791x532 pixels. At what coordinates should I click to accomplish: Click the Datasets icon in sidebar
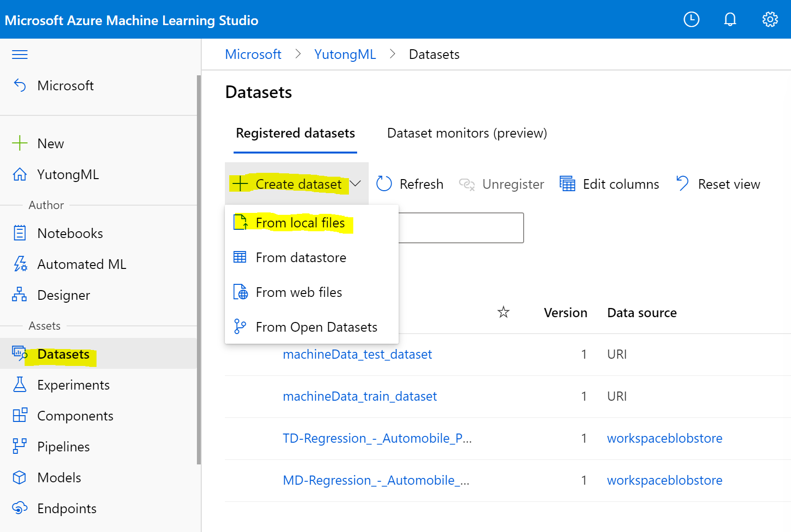[x=20, y=354]
